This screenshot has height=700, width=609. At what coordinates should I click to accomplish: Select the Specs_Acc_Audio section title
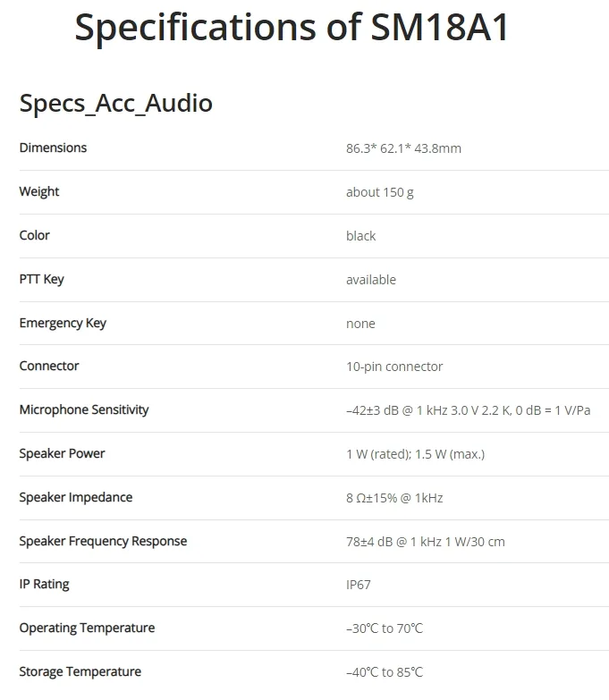[115, 104]
